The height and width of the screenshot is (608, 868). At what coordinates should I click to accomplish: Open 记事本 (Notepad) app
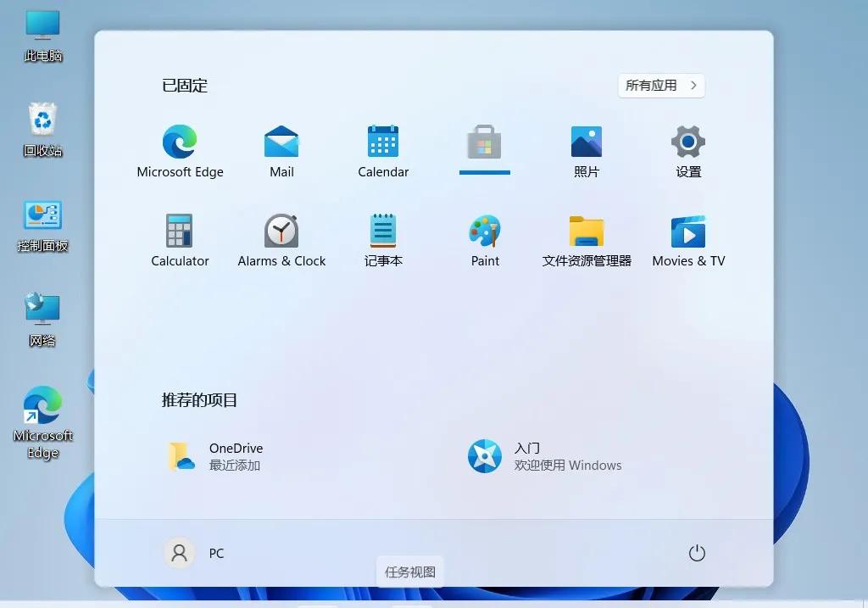(383, 240)
